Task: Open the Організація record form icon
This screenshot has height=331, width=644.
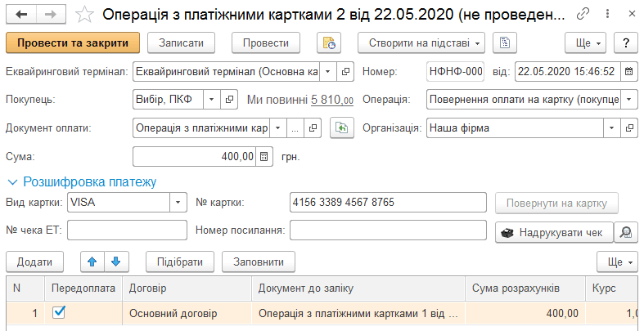Action: 628,128
